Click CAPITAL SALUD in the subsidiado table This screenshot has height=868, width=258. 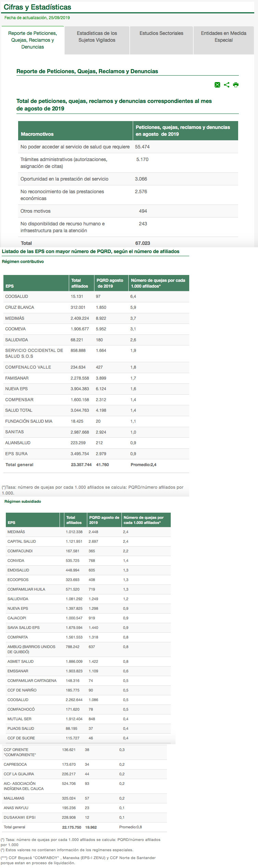tap(22, 541)
